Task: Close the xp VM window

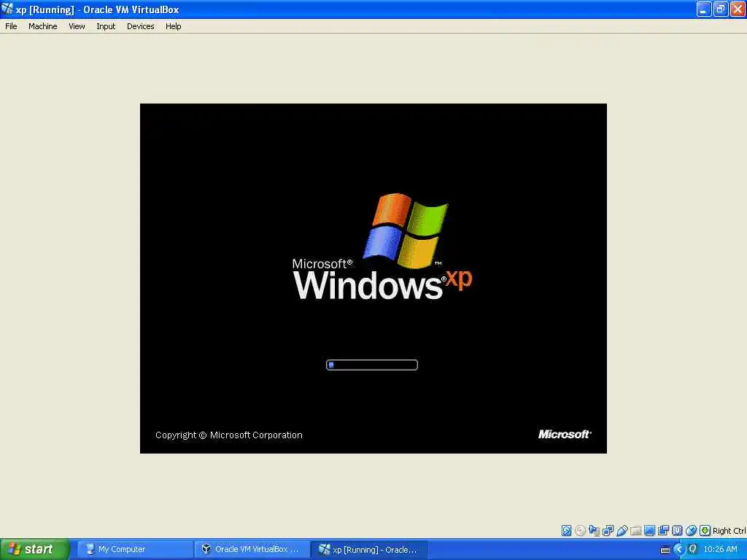Action: (x=738, y=9)
